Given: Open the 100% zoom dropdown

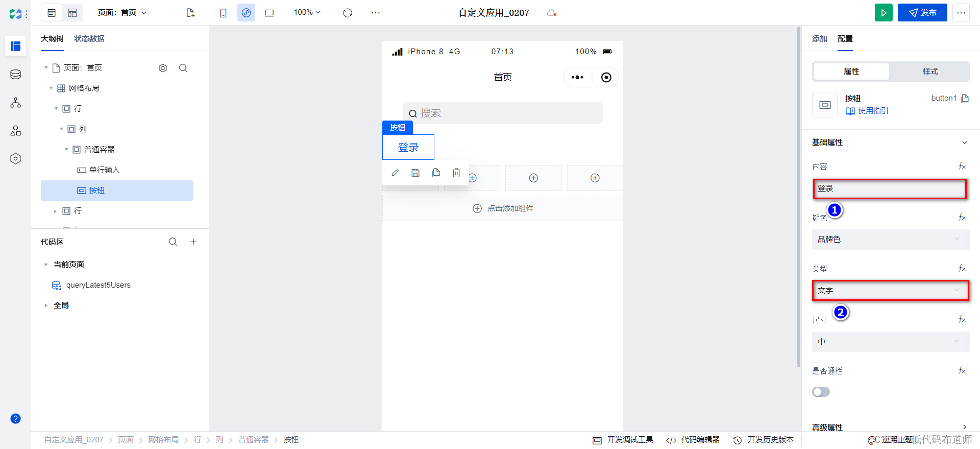Looking at the screenshot, I should pyautogui.click(x=307, y=13).
